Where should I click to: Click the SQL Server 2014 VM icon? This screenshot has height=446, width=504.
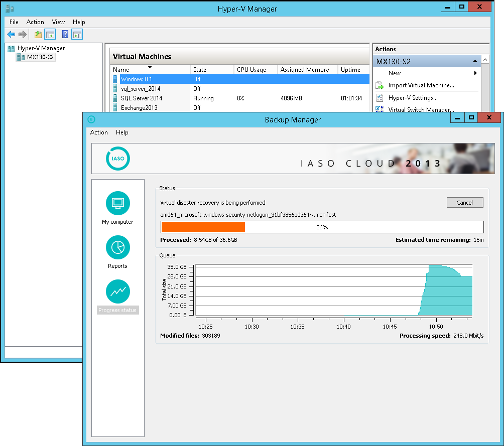point(115,98)
